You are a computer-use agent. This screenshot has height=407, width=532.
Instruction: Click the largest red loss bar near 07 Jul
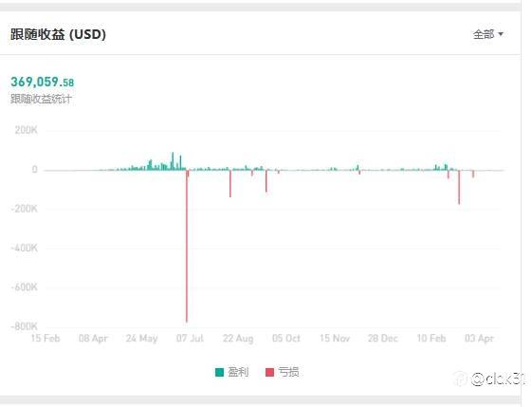pyautogui.click(x=187, y=246)
